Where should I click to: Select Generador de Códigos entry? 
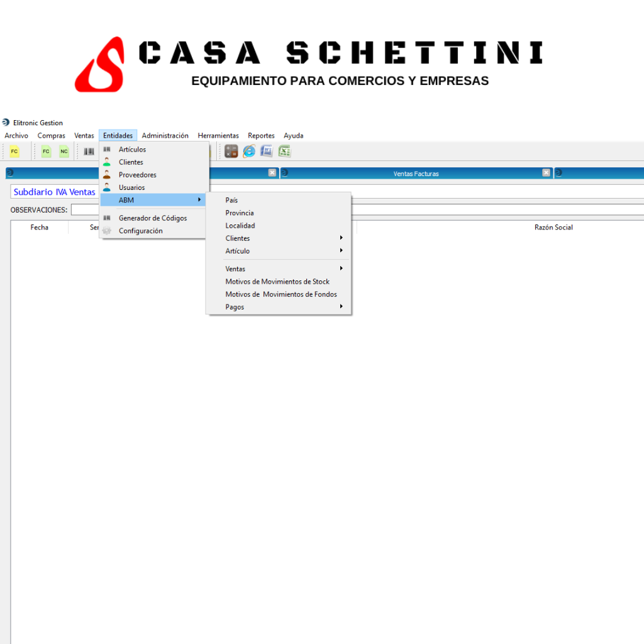click(x=153, y=218)
